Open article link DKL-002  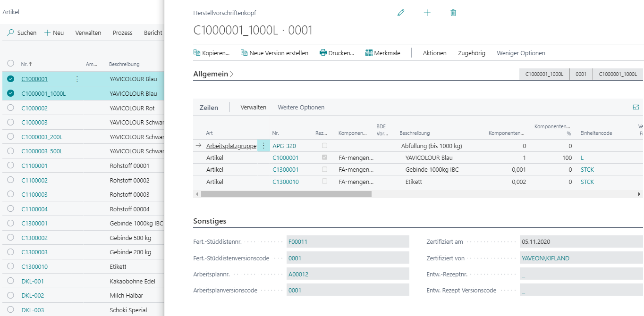33,295
